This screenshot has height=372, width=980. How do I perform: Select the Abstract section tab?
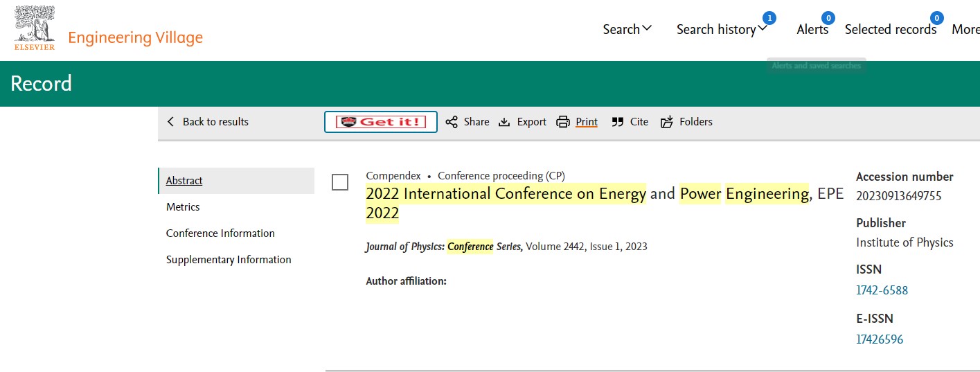click(x=236, y=181)
